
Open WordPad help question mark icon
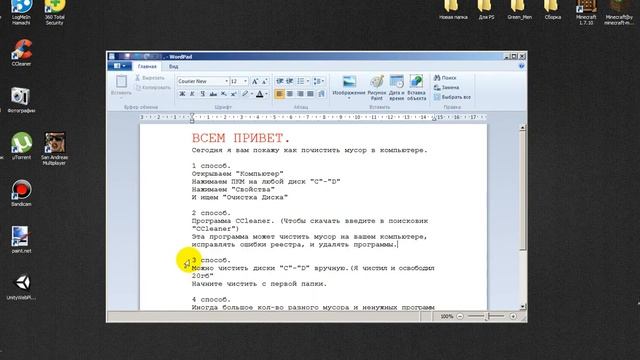coord(521,66)
